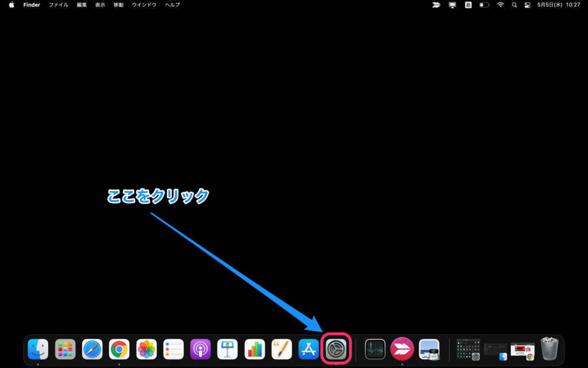Restore minimized Finder window thumbnail in Dock

coord(496,351)
